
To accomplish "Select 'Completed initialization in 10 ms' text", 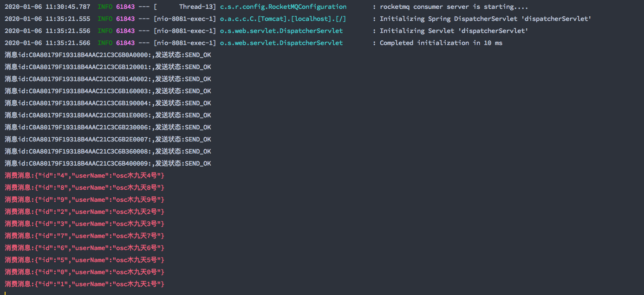I will pyautogui.click(x=441, y=43).
